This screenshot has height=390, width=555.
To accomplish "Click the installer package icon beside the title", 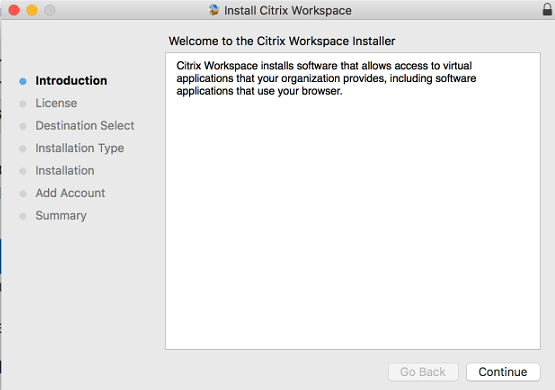I will 214,10.
